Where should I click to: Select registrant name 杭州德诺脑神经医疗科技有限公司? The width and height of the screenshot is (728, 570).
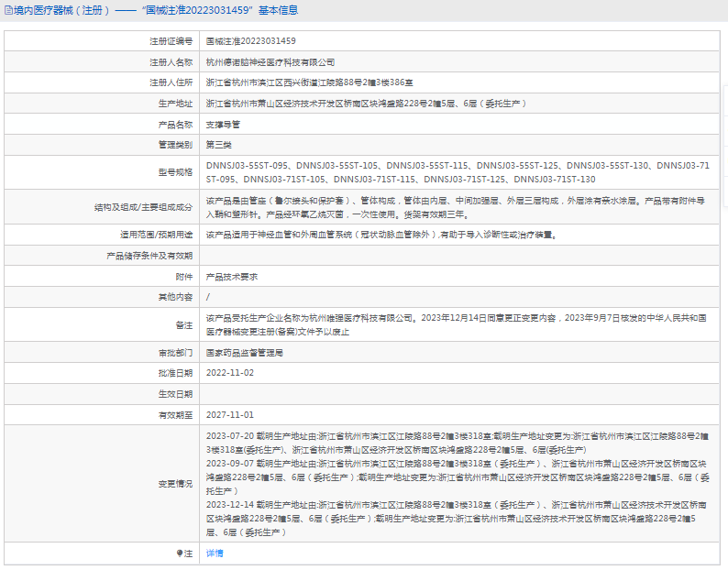click(x=270, y=62)
